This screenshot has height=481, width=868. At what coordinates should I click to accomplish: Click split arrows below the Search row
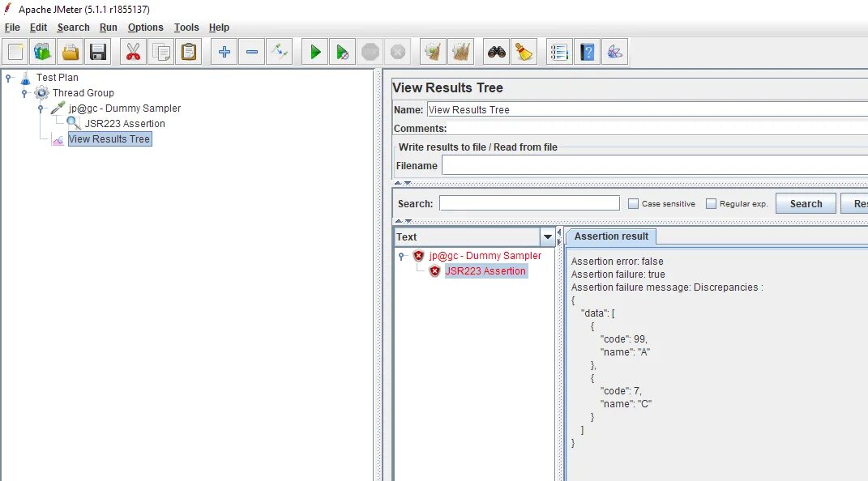pyautogui.click(x=403, y=221)
